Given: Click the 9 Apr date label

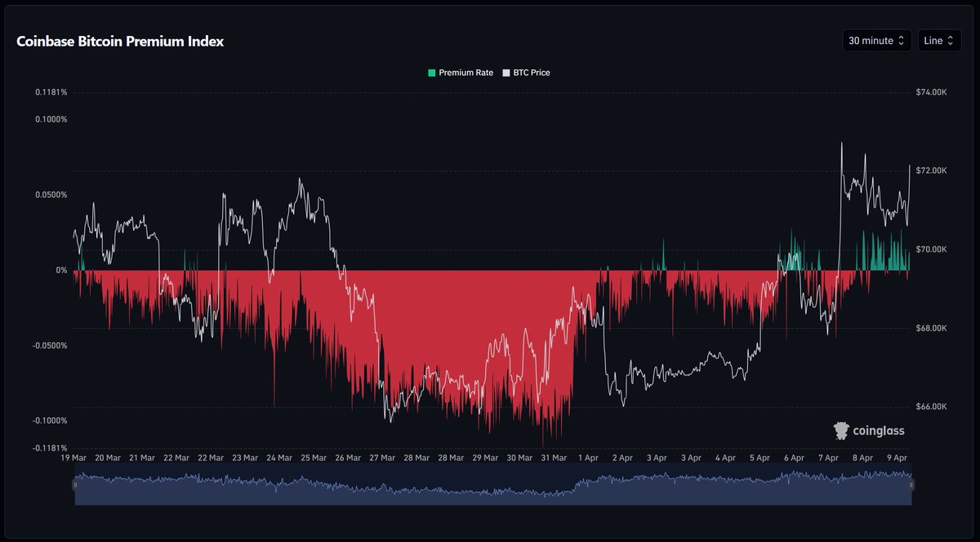Looking at the screenshot, I should (897, 458).
